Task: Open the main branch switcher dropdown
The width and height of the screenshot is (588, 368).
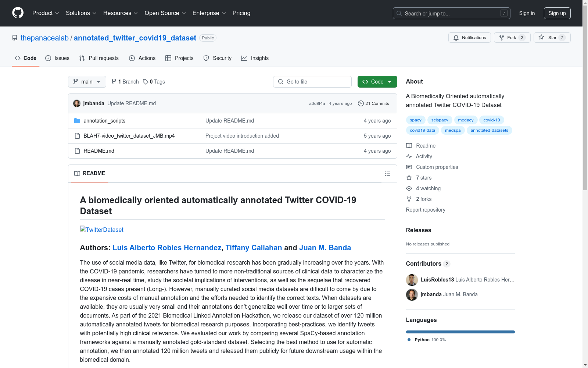Action: click(87, 82)
